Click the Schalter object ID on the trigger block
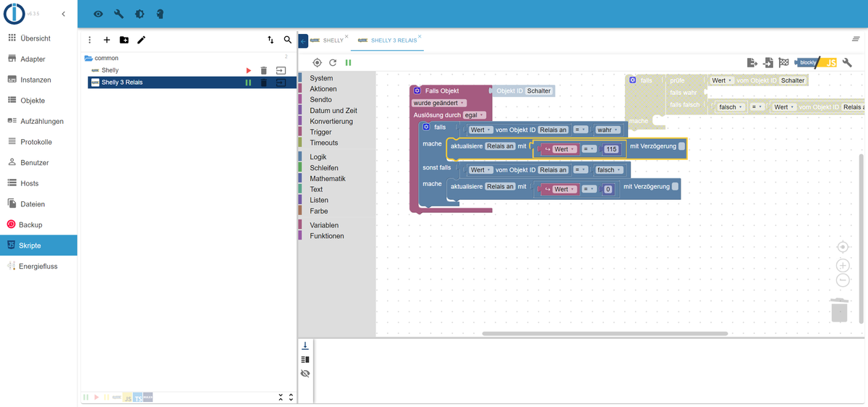 (x=539, y=91)
